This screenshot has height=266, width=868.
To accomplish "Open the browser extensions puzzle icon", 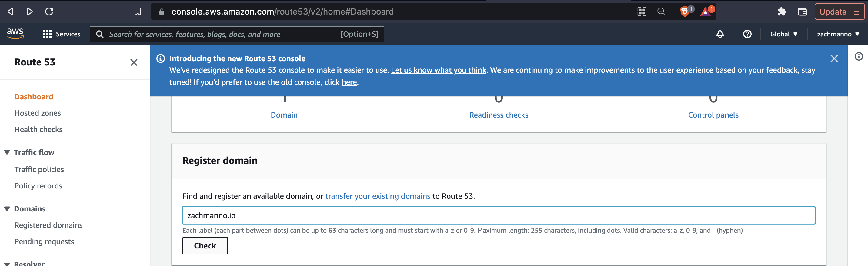I will coord(781,12).
